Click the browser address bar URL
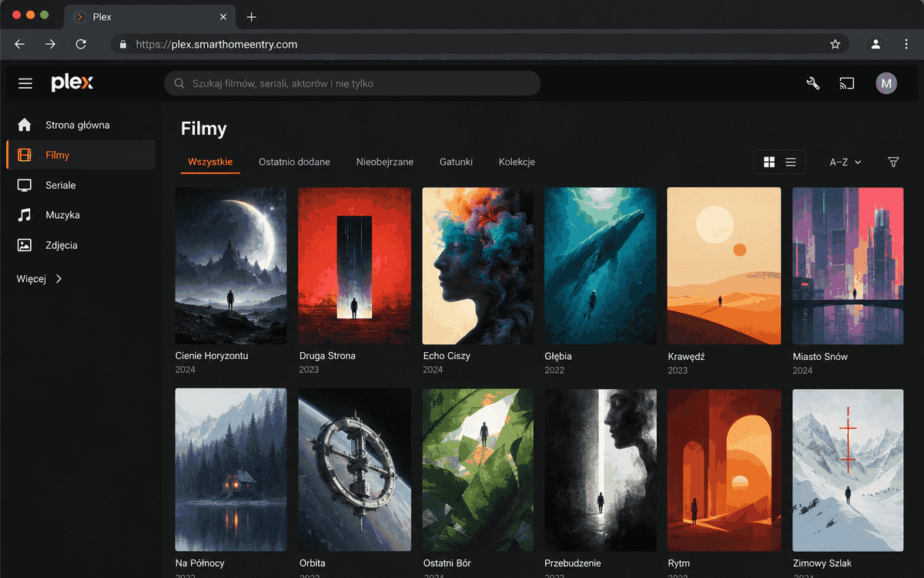The image size is (924, 578). click(x=216, y=45)
